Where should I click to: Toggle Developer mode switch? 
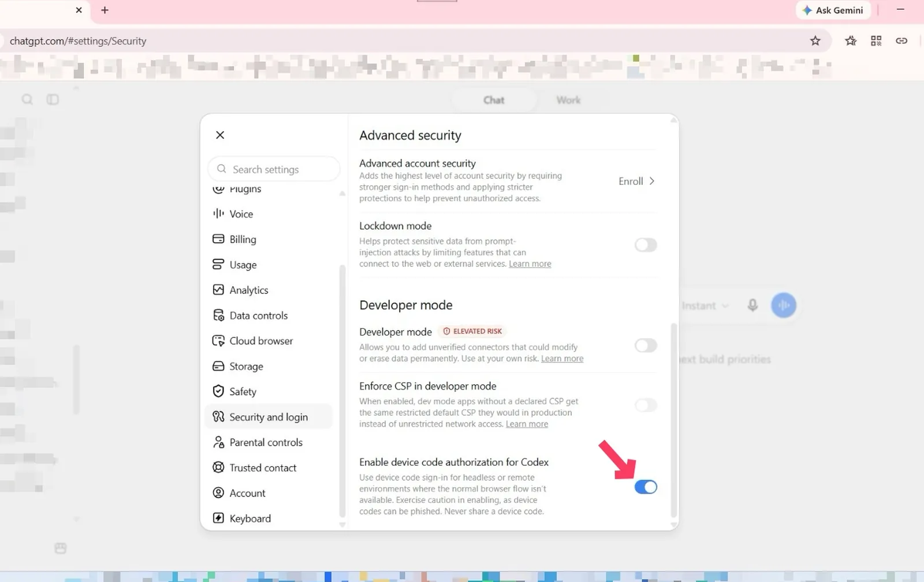646,346
